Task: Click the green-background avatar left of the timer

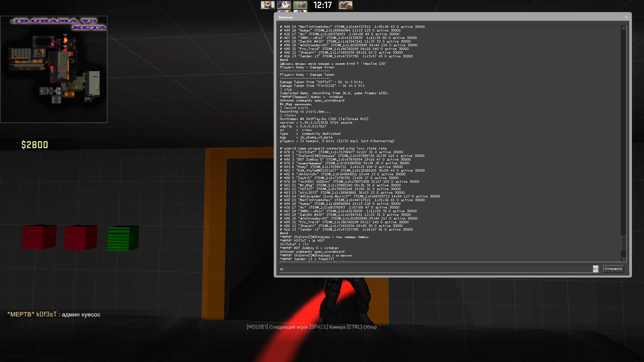Action: 300,5
